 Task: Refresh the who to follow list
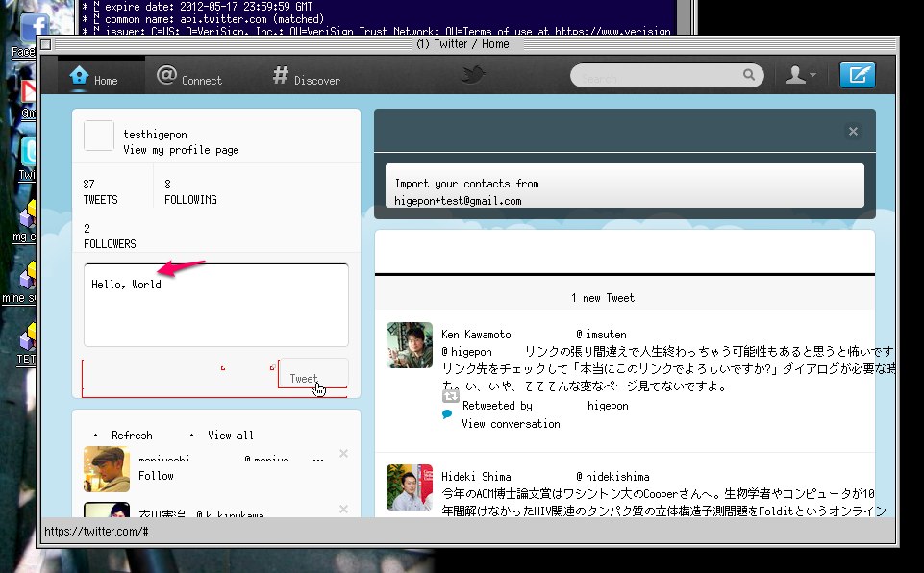click(x=132, y=436)
